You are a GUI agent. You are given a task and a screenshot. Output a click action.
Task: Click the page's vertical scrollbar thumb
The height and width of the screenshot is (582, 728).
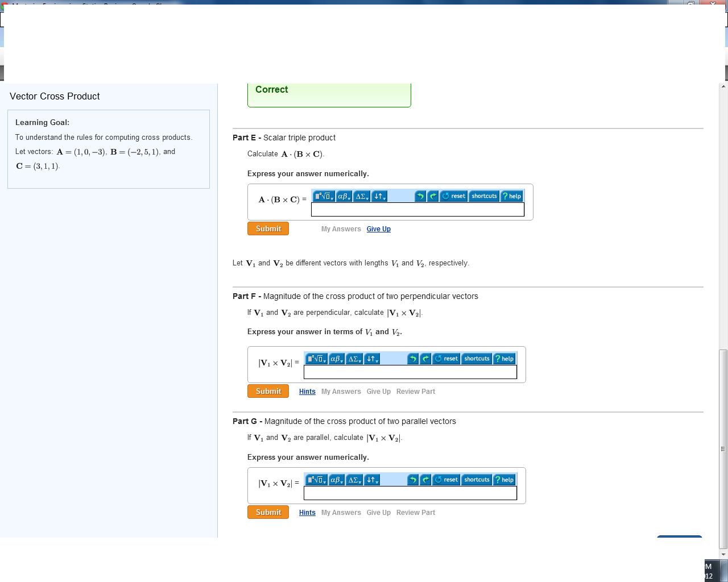pyautogui.click(x=723, y=449)
